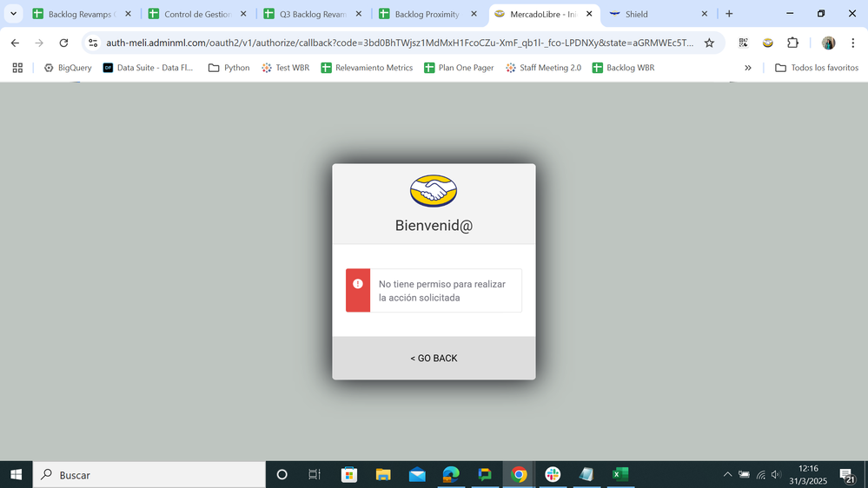The height and width of the screenshot is (488, 868).
Task: Open Relevamiento Metrics bookmark
Action: point(367,68)
